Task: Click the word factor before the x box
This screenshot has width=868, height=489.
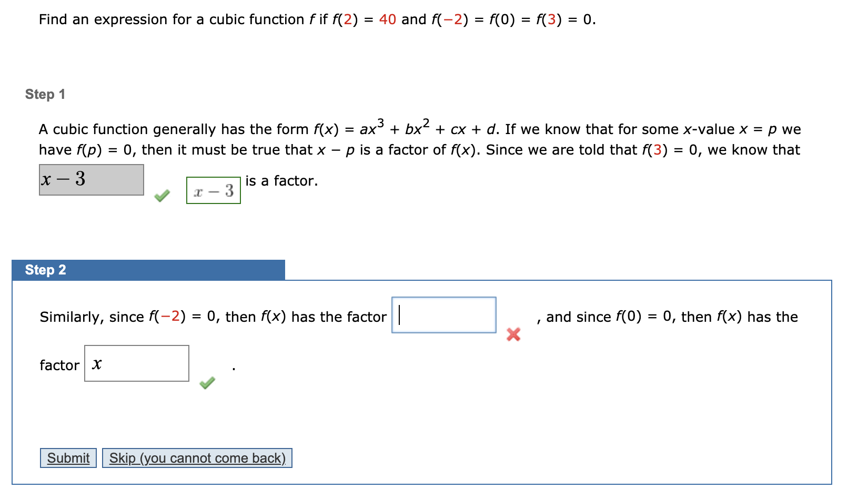Action: [x=59, y=365]
